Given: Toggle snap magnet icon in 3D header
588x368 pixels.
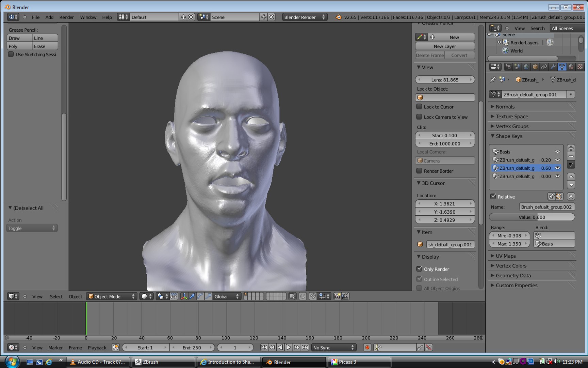Looking at the screenshot, I should (312, 296).
